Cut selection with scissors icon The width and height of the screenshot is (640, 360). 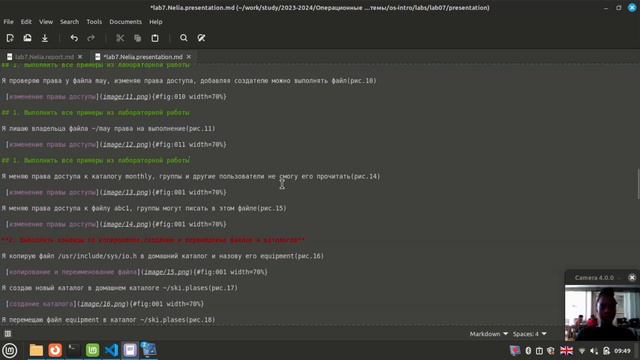click(120, 38)
